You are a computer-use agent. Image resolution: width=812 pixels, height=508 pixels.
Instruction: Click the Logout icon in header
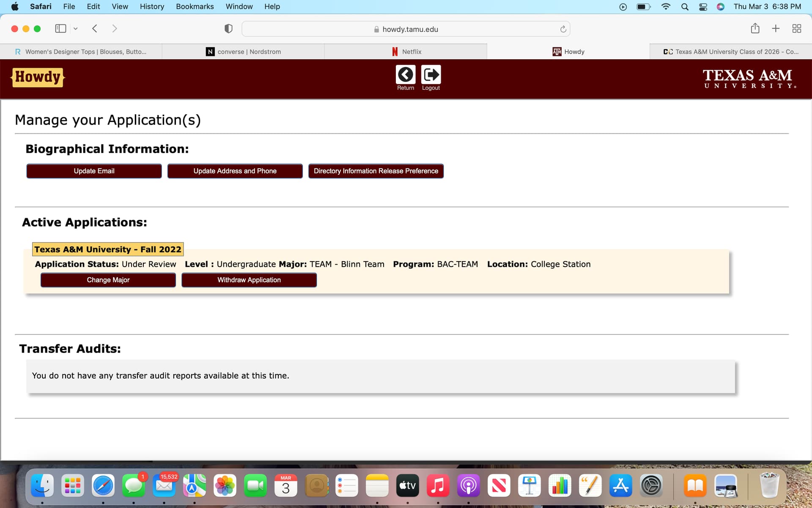coord(431,75)
